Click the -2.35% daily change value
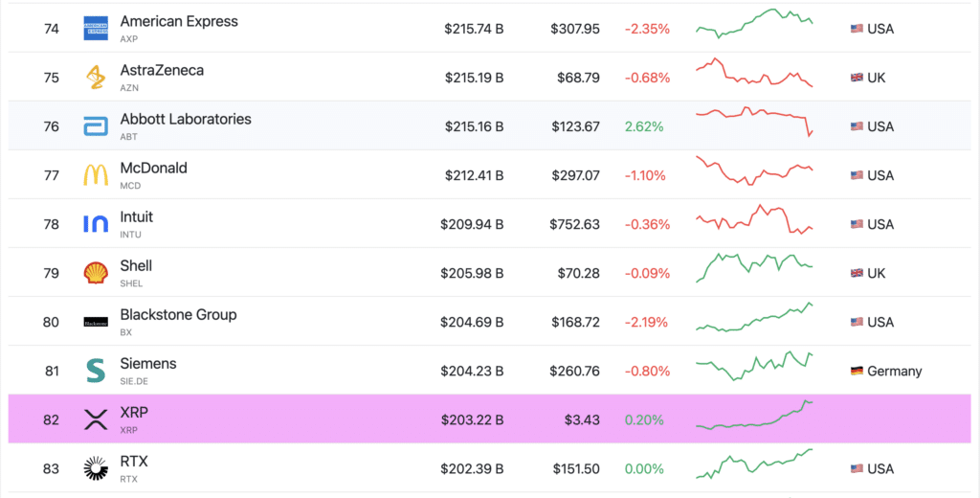 [647, 29]
